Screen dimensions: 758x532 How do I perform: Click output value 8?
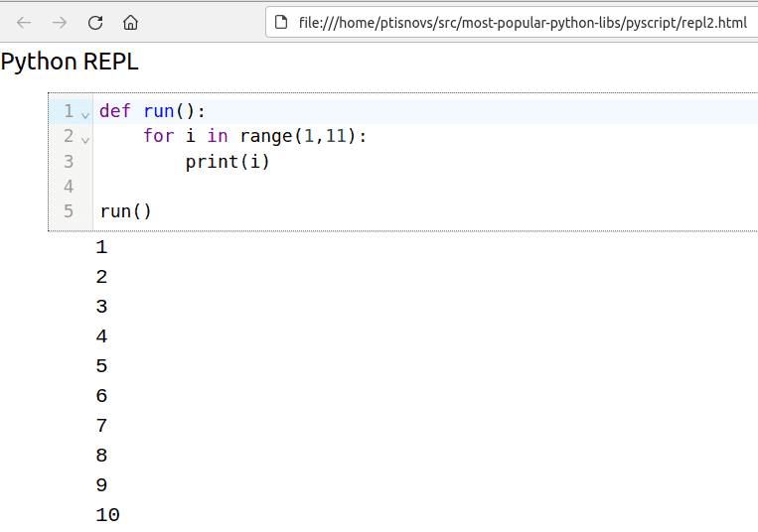(x=101, y=456)
